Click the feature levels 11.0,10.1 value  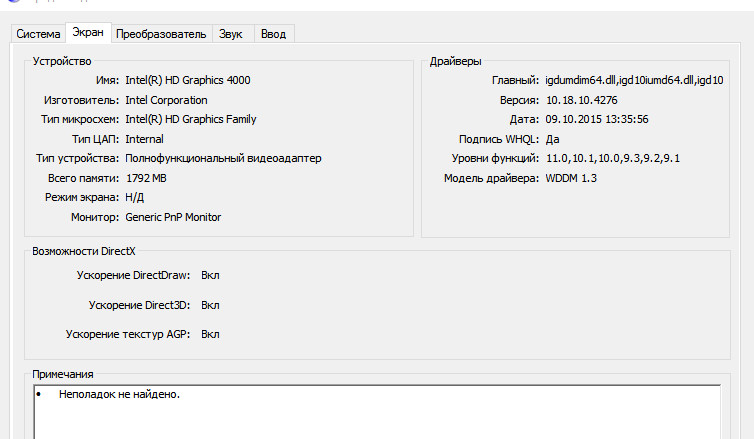coord(614,159)
